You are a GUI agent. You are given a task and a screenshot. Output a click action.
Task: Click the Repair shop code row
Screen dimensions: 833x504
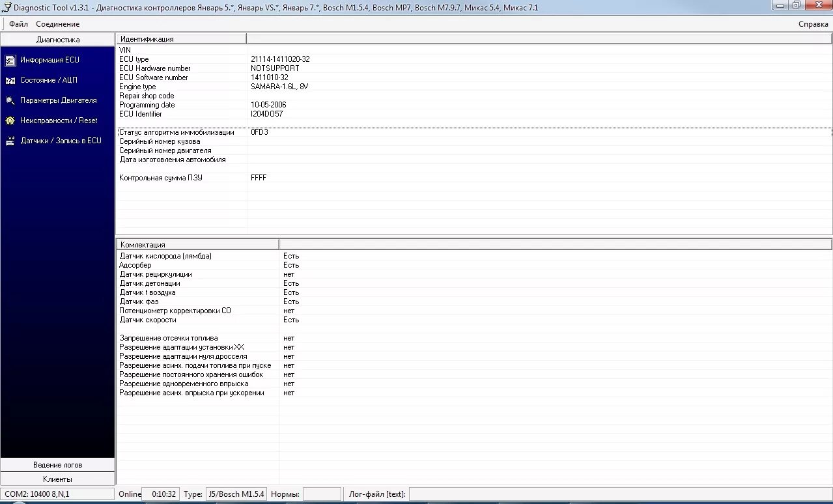pos(474,96)
